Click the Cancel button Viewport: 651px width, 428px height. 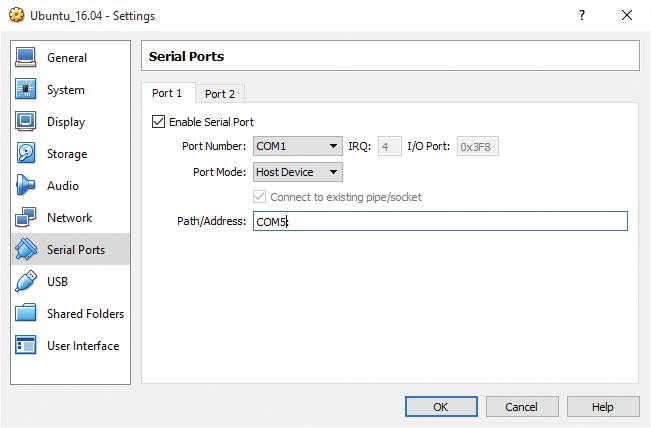point(522,406)
